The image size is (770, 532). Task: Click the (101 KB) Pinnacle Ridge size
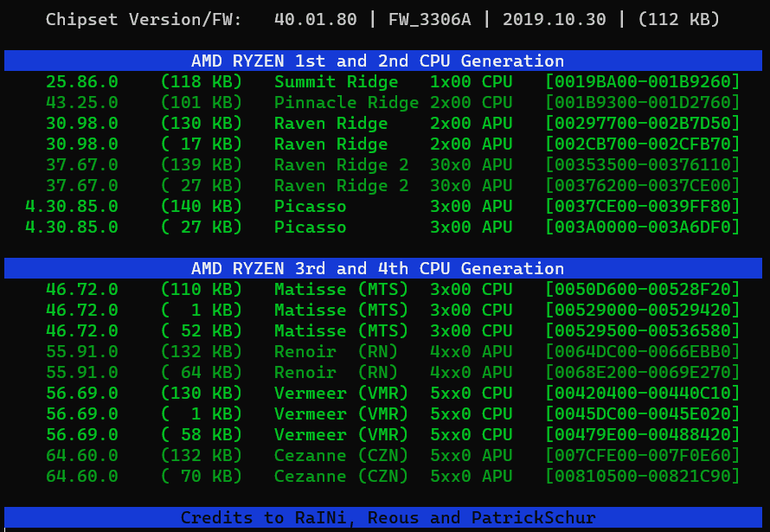click(x=202, y=102)
